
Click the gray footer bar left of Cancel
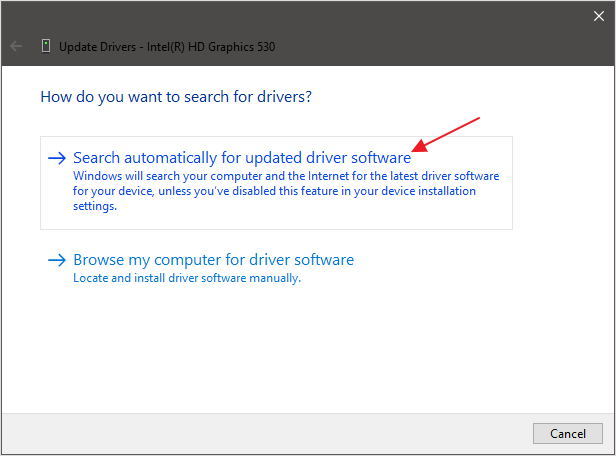[300, 432]
